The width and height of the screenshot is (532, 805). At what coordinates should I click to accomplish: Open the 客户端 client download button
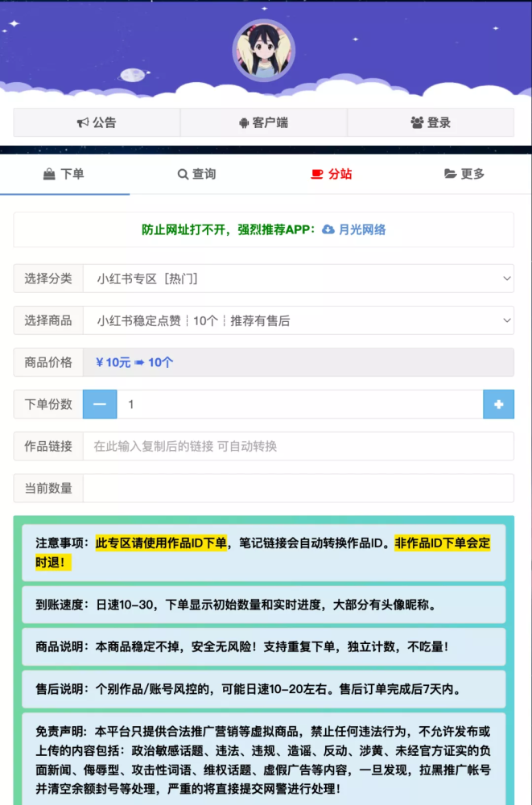coord(263,122)
